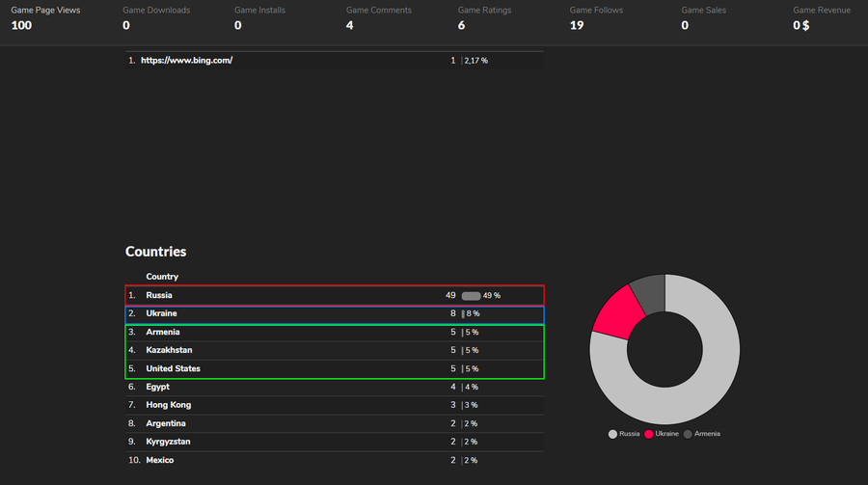The image size is (868, 485).
Task: Toggle Ukraine in the chart legend
Action: click(x=662, y=434)
